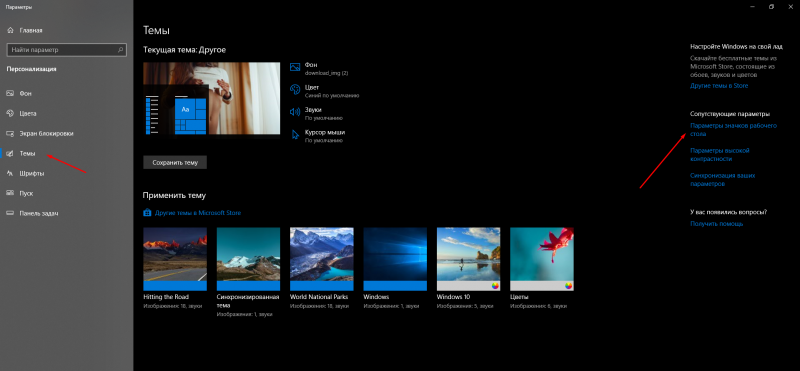Click the Microsoft Store bag icon
Viewport: 800px width, 371px height.
pyautogui.click(x=147, y=213)
